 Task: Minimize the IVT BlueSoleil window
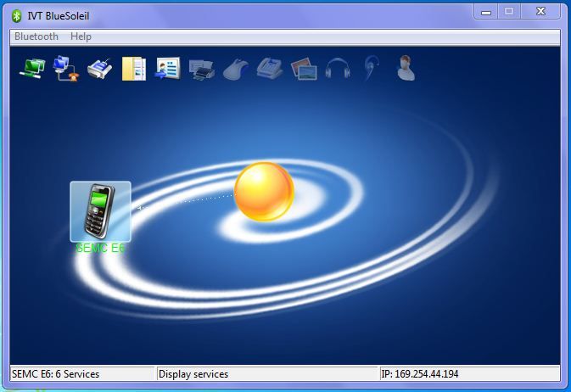tap(486, 12)
